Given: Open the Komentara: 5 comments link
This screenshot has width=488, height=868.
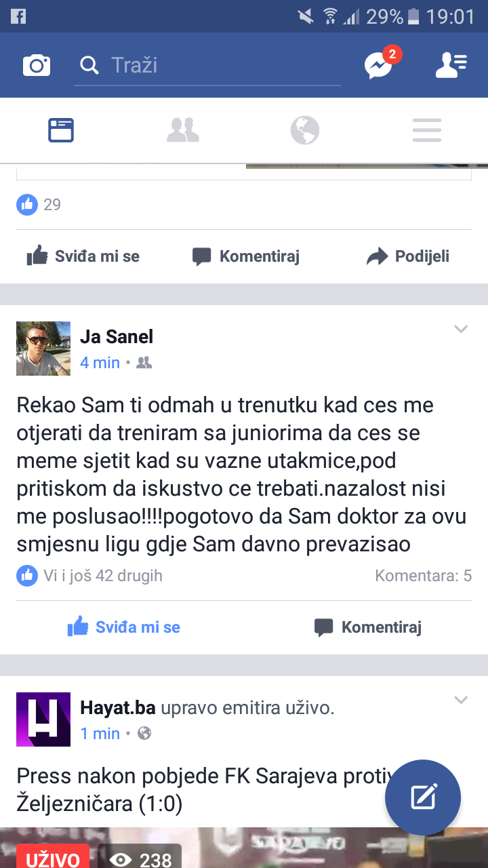Looking at the screenshot, I should tap(424, 576).
